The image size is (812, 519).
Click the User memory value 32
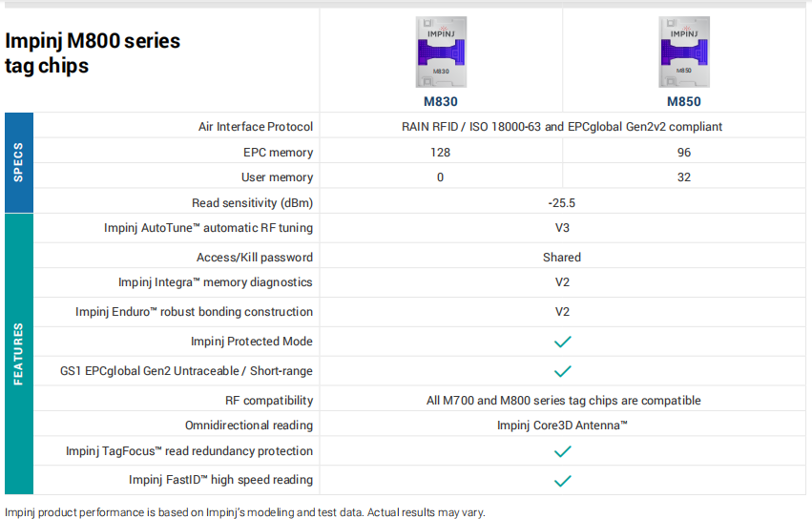coord(683,177)
